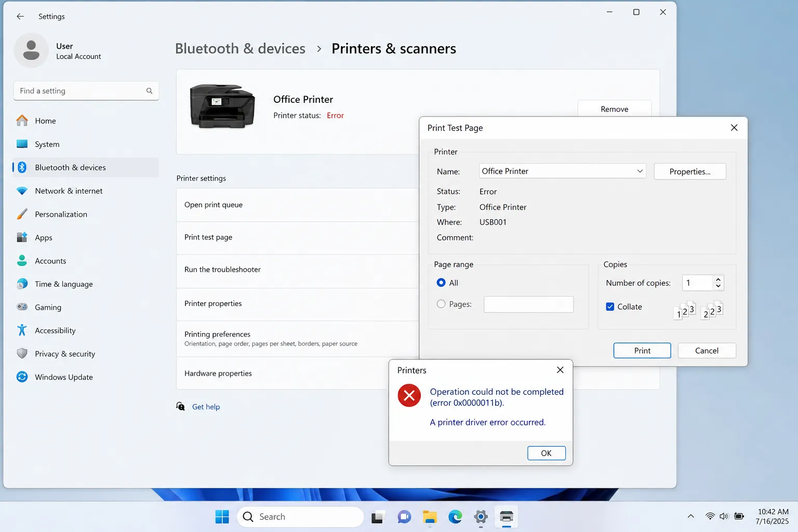This screenshot has height=532, width=798.
Task: Open Printer properties
Action: point(298,303)
